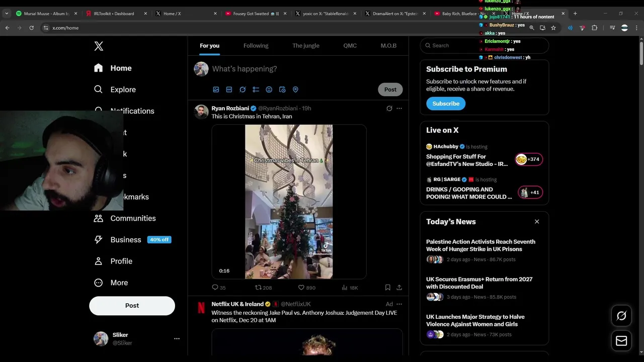Image resolution: width=644 pixels, height=362 pixels.
Task: Open more options on Netflix ad
Action: click(x=399, y=304)
